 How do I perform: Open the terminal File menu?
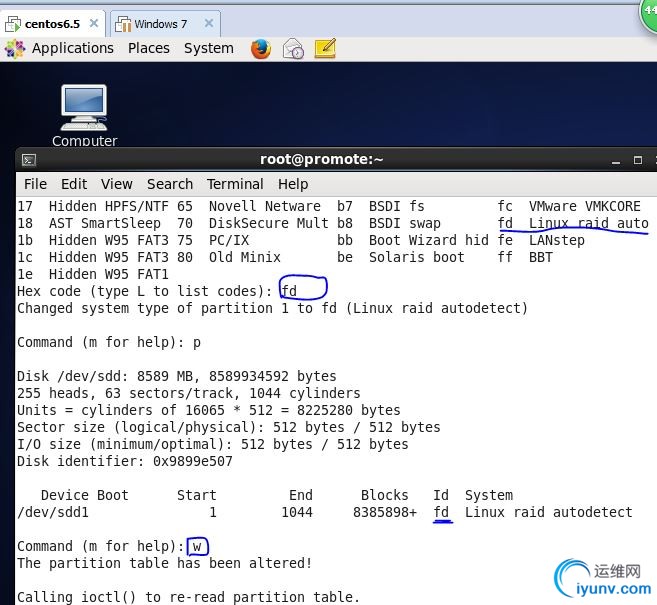click(35, 184)
